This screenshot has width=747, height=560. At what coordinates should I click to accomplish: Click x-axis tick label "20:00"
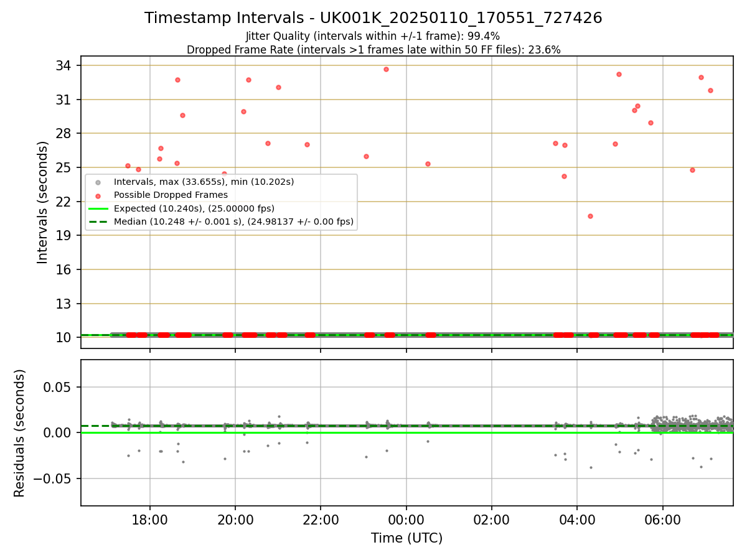click(x=235, y=520)
